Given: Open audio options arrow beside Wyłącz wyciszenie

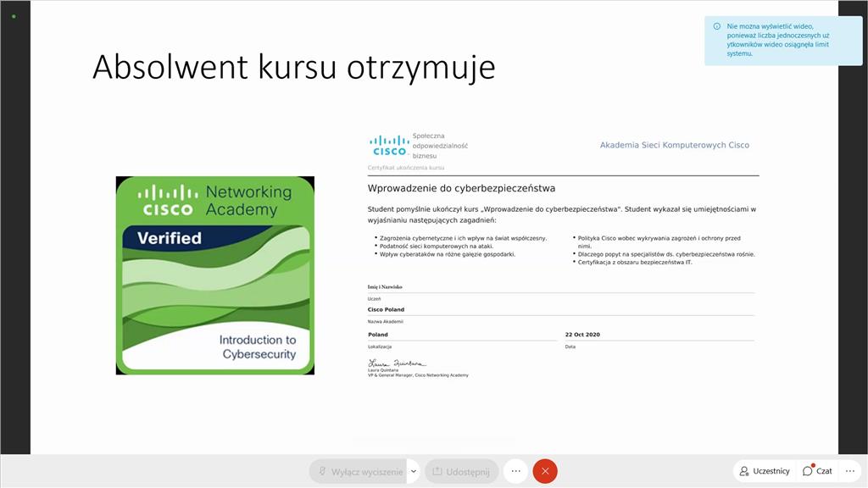Looking at the screenshot, I should tap(414, 471).
